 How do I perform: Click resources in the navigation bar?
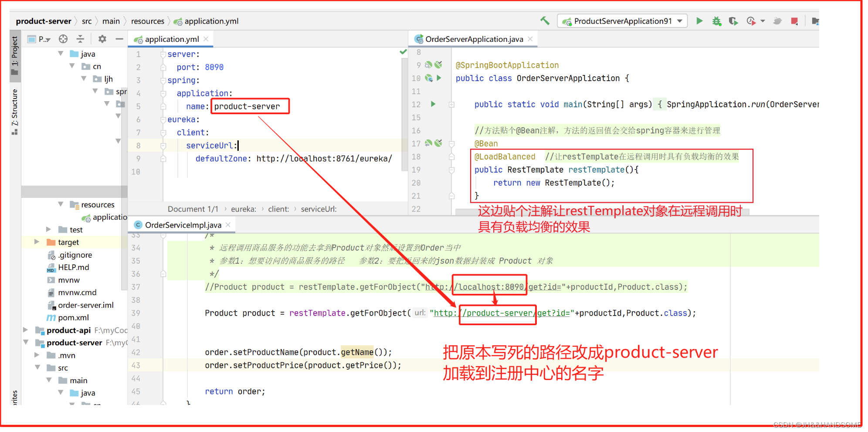click(148, 21)
